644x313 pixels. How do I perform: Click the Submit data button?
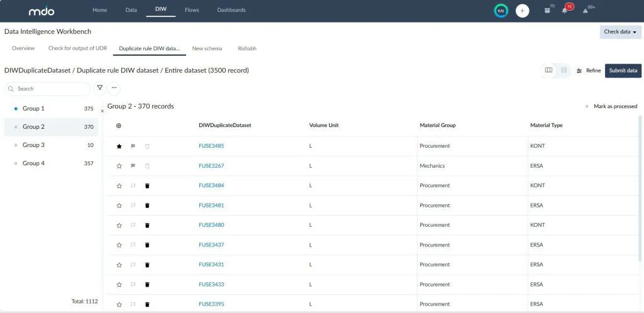point(623,70)
